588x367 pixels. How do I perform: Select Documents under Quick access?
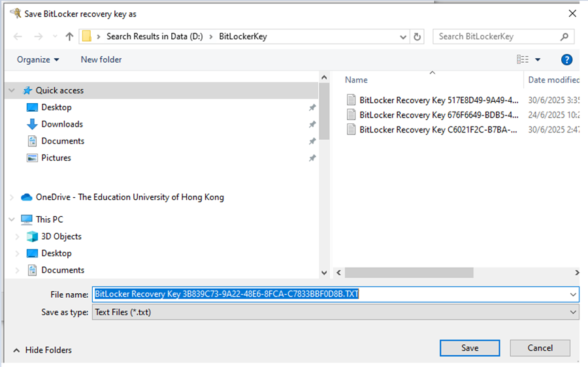(63, 141)
